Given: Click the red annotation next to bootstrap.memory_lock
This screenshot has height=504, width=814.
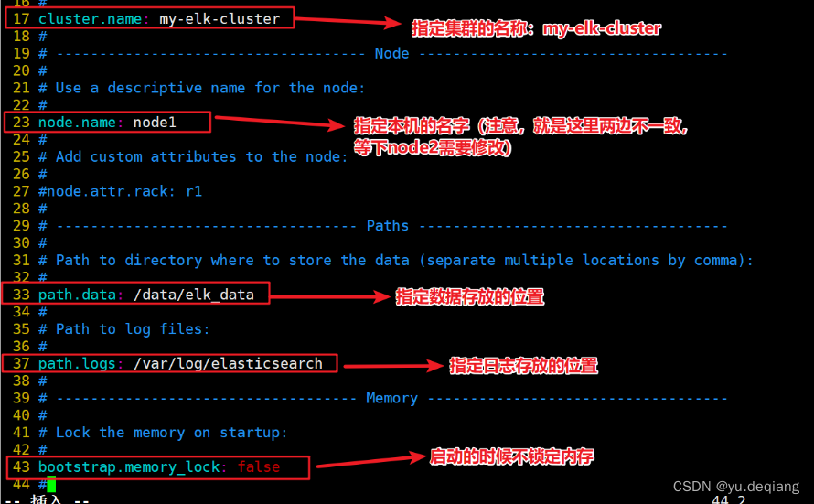Looking at the screenshot, I should [512, 456].
